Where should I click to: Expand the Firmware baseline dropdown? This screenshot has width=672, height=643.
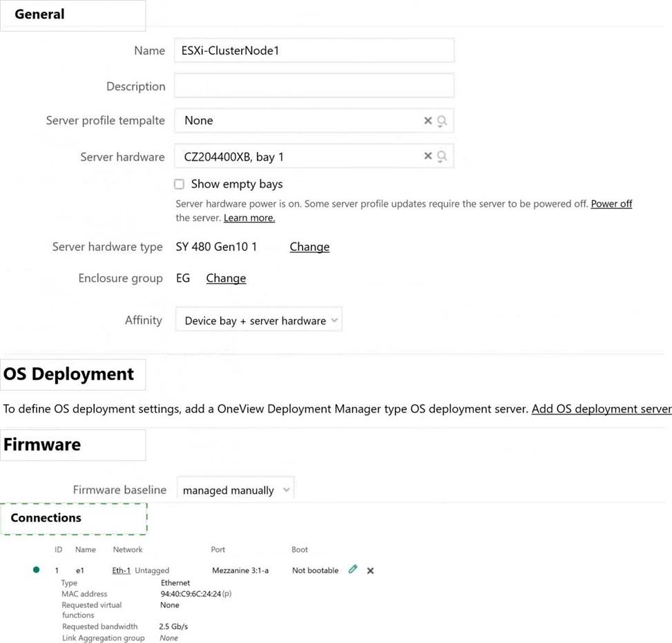click(x=236, y=490)
